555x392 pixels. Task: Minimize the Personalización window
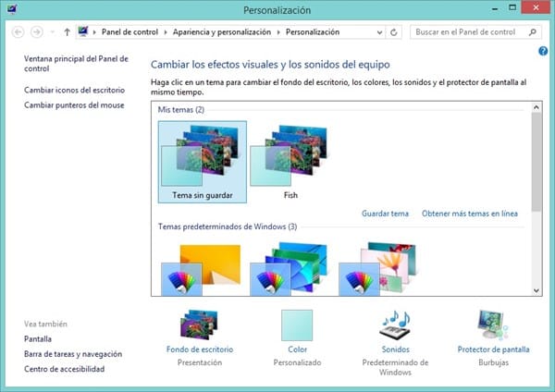(x=495, y=8)
